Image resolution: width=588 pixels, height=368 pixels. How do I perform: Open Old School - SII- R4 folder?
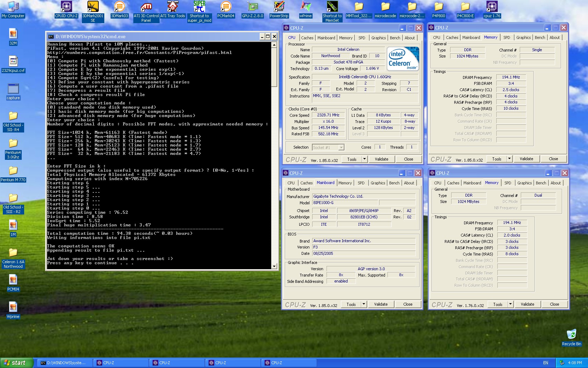[13, 122]
